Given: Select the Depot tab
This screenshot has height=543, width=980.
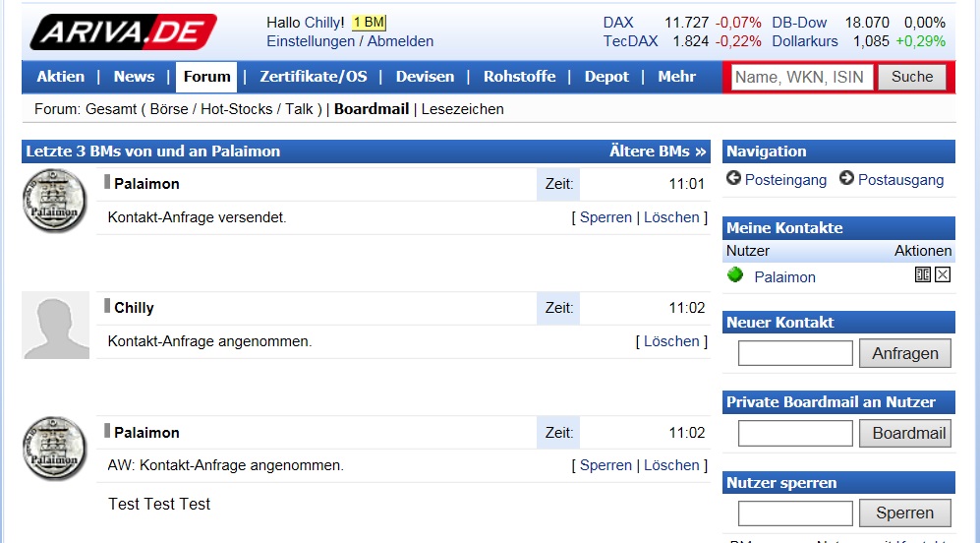Looking at the screenshot, I should tap(606, 77).
